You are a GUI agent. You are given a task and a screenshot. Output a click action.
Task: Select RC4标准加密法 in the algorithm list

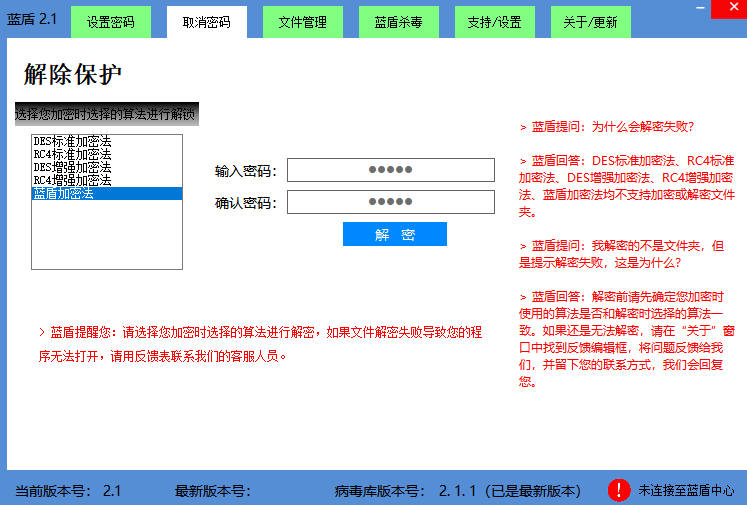pyautogui.click(x=107, y=154)
